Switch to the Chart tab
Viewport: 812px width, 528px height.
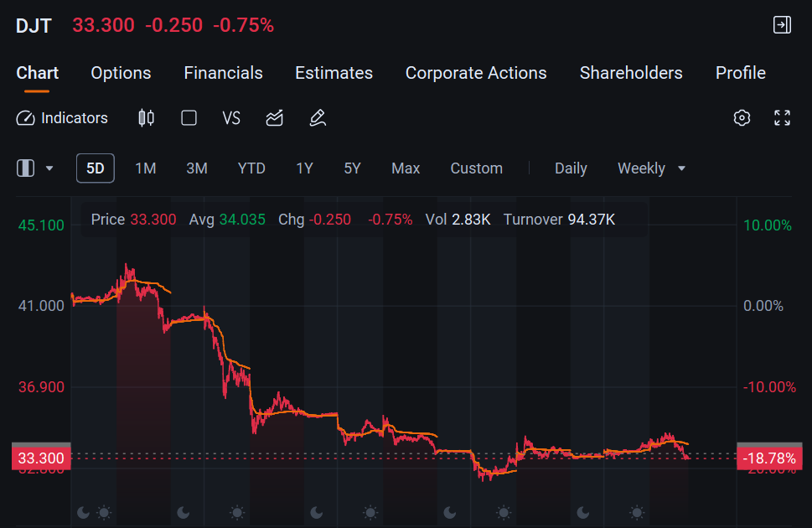point(37,73)
